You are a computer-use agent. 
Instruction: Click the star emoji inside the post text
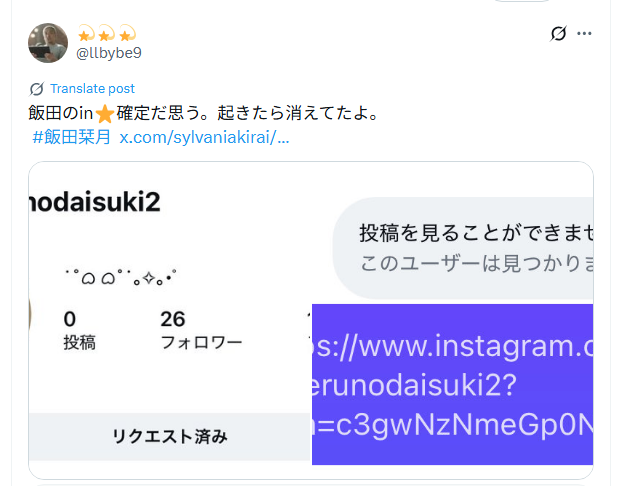[105, 114]
